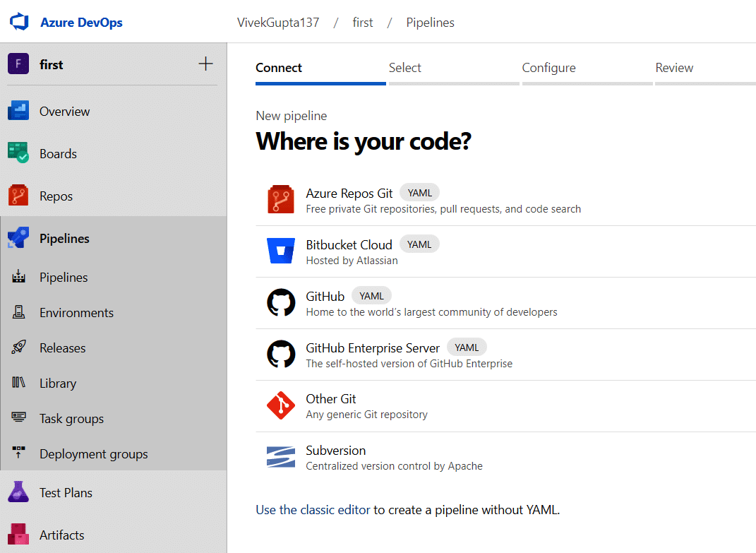Image resolution: width=756 pixels, height=553 pixels.
Task: Select GitHub as the code source
Action: click(325, 297)
